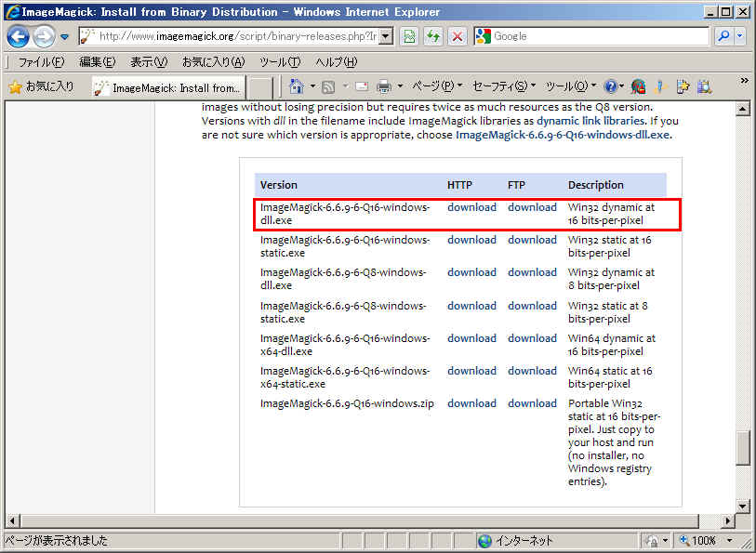Viewport: 756px width, 553px height.
Task: Click the ImageMagick-6.6.9-Q16-windows.zip version text
Action: click(347, 403)
